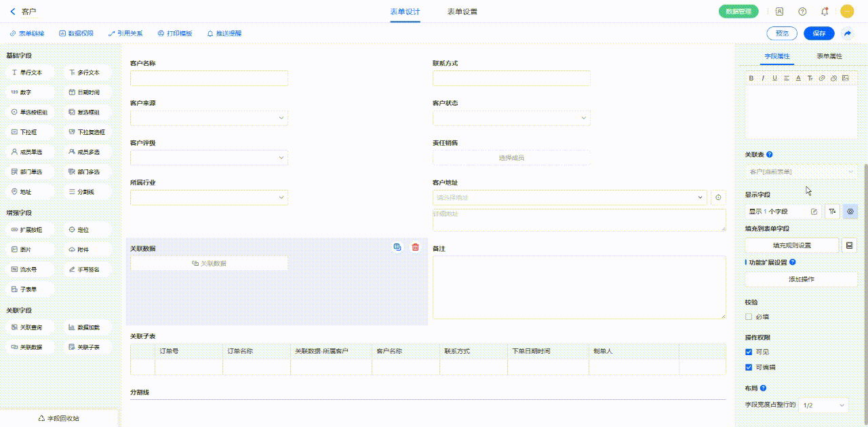Open the 客户状态 dropdown
Screen dimensions: 868x427
tap(511, 118)
